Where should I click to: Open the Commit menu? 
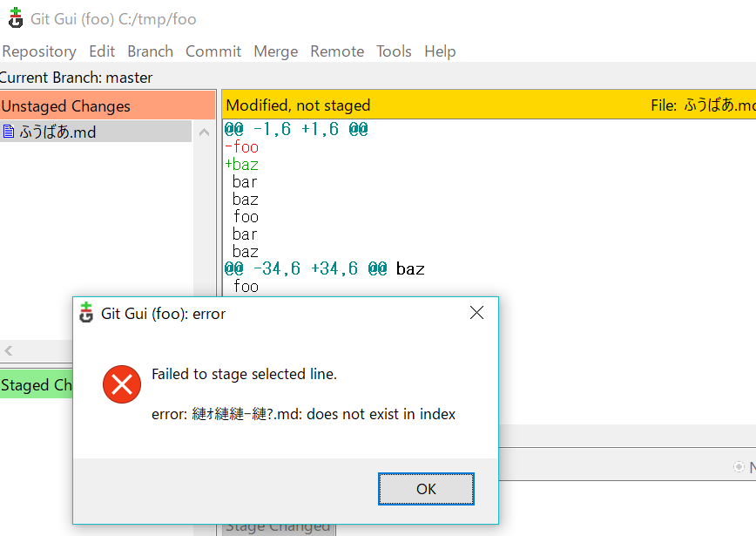[x=213, y=51]
